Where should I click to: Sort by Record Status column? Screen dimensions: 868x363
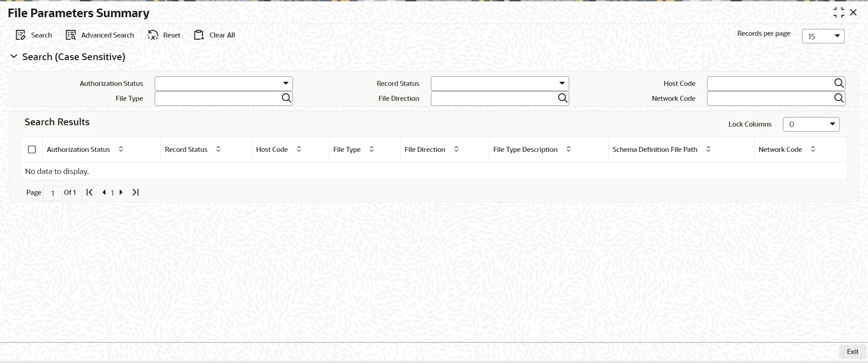(x=218, y=149)
